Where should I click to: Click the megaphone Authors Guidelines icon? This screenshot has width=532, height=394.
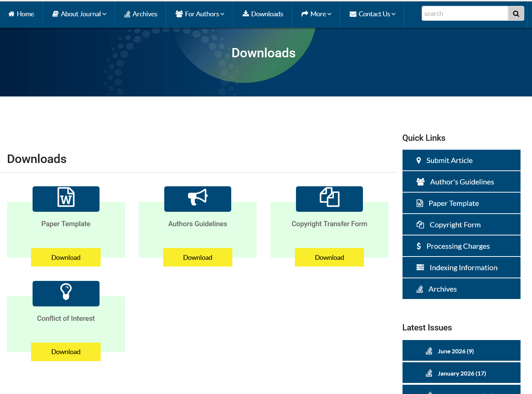pos(198,197)
